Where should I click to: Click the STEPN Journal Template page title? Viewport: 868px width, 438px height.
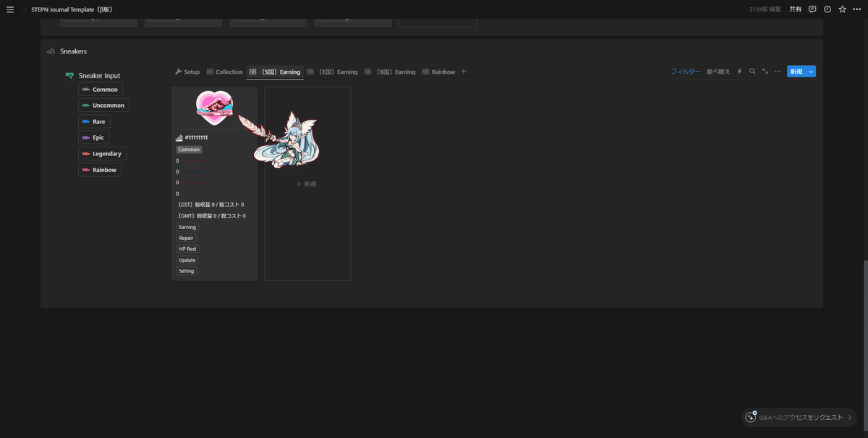(71, 9)
